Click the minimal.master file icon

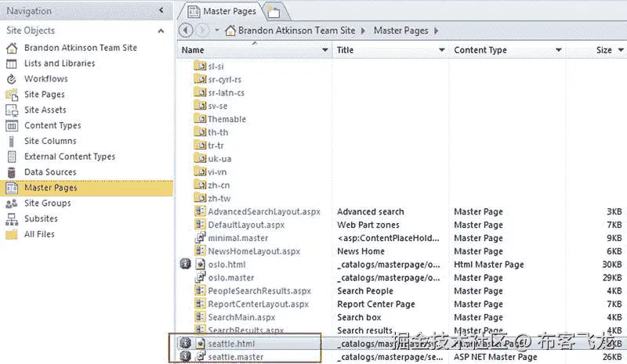(x=200, y=238)
